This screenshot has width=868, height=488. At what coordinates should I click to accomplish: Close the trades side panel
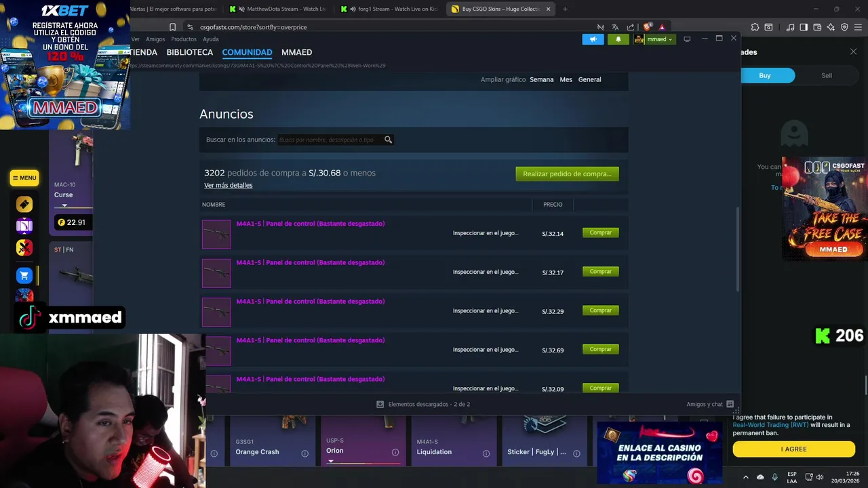click(x=853, y=52)
